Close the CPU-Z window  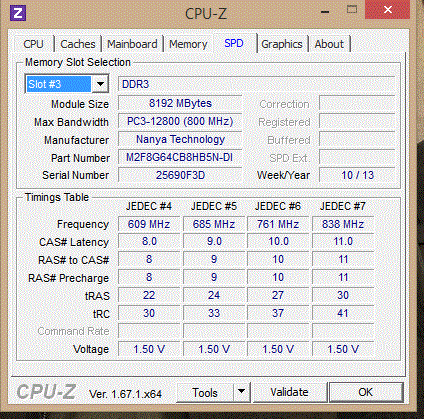388,10
